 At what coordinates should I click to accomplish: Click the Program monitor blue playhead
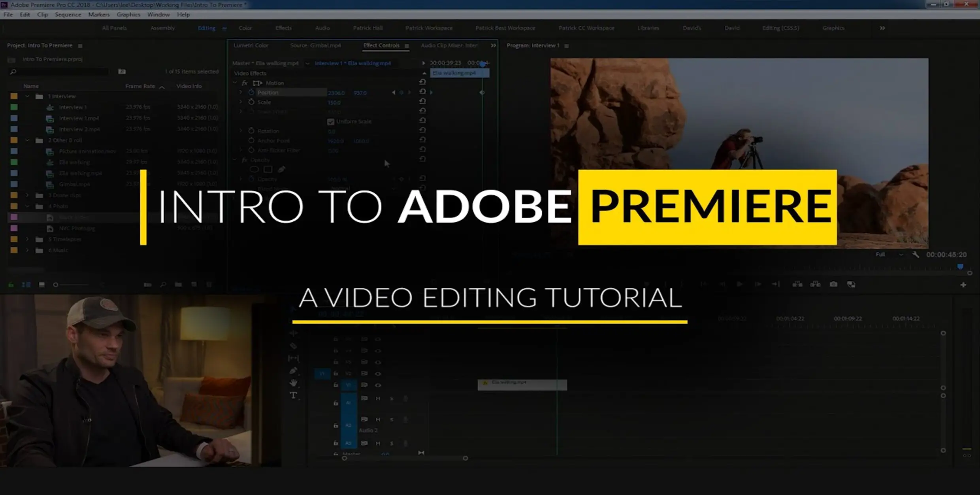[960, 267]
